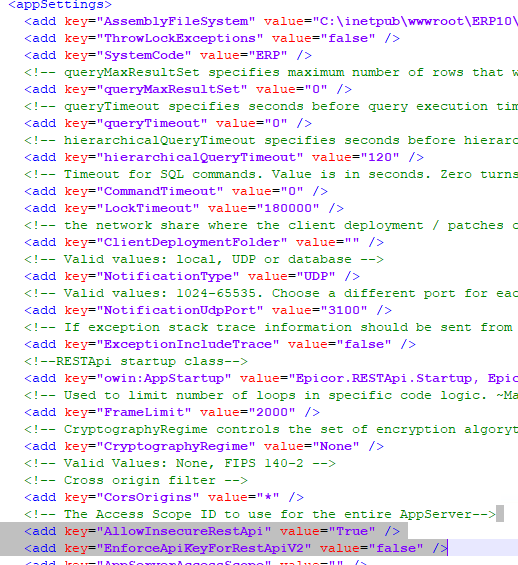Click the "EnforceApiKeyForRestApiV2" key text
The width and height of the screenshot is (518, 565).
pyautogui.click(x=204, y=548)
